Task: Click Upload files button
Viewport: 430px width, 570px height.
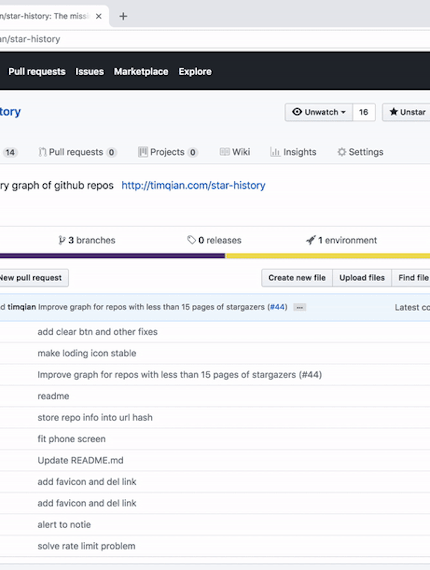Action: (x=362, y=278)
